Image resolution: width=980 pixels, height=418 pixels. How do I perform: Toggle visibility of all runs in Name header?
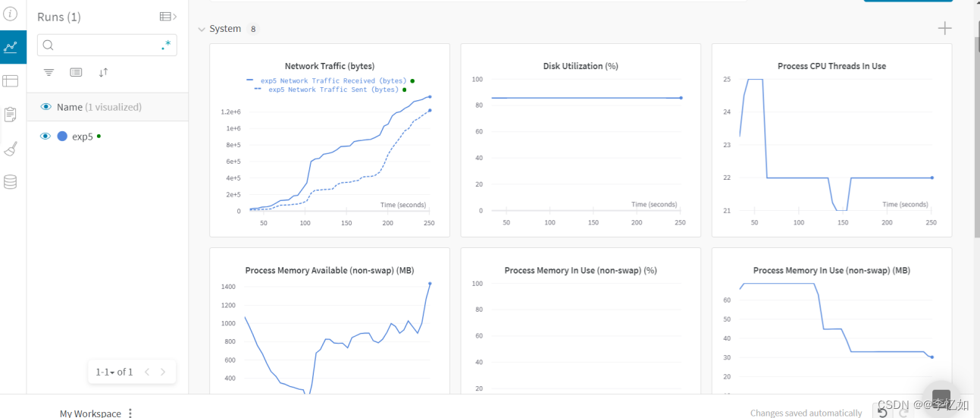(x=45, y=107)
